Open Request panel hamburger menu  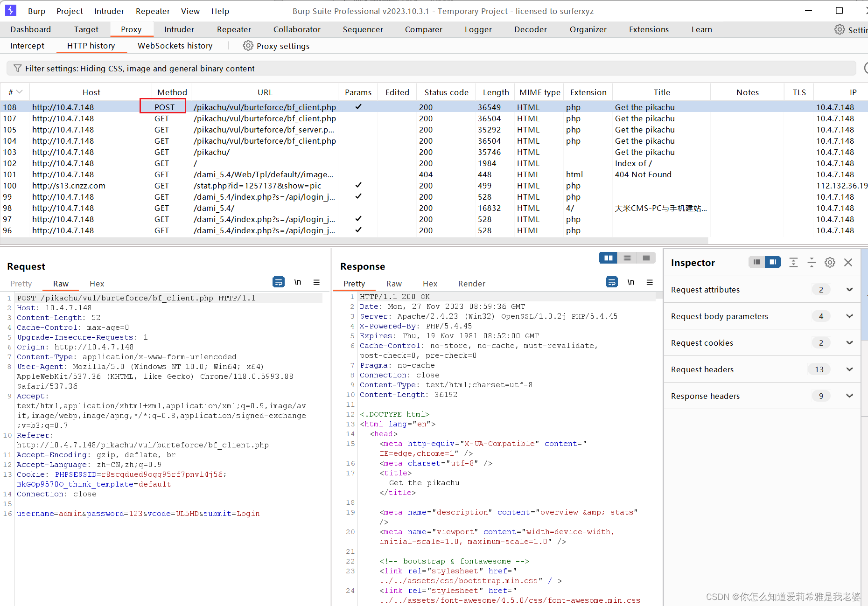316,282
